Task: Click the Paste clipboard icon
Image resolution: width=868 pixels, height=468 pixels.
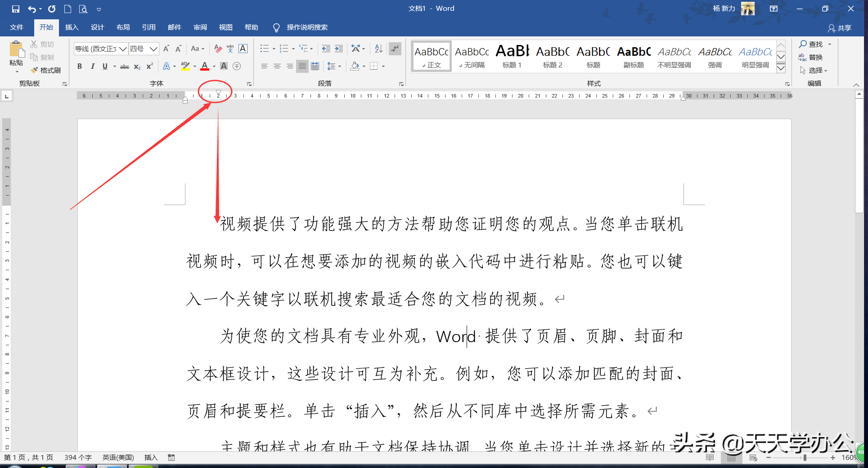Action: pos(16,49)
